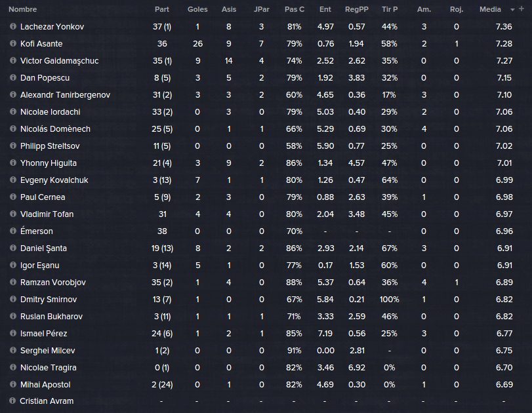This screenshot has width=532, height=413.
Task: Add a column with plus icon
Action: (522, 9)
